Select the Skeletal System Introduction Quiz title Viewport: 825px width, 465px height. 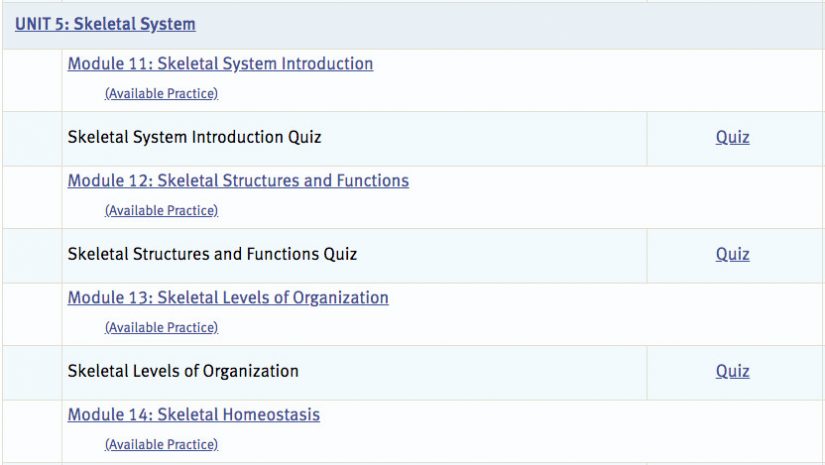click(x=194, y=137)
